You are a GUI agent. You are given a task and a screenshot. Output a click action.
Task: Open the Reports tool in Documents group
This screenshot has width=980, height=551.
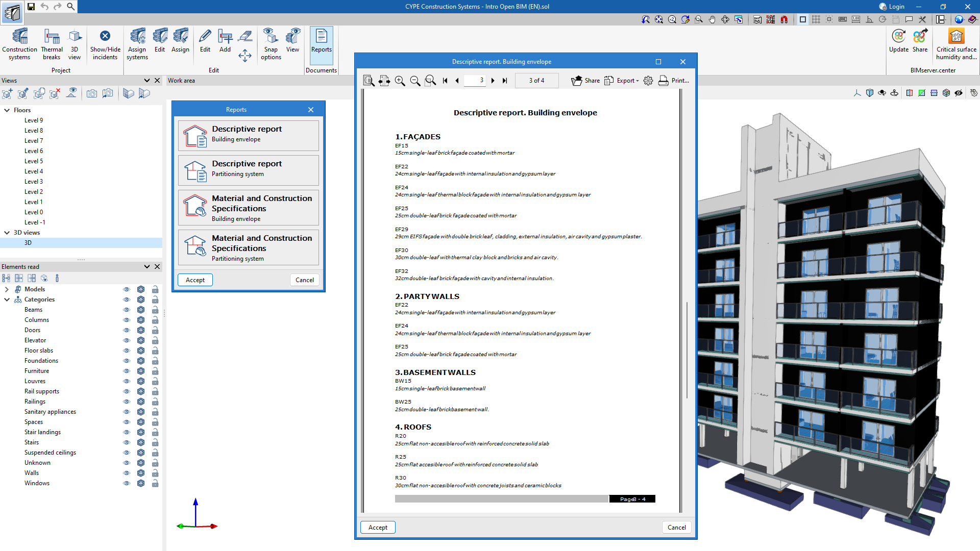coord(321,44)
